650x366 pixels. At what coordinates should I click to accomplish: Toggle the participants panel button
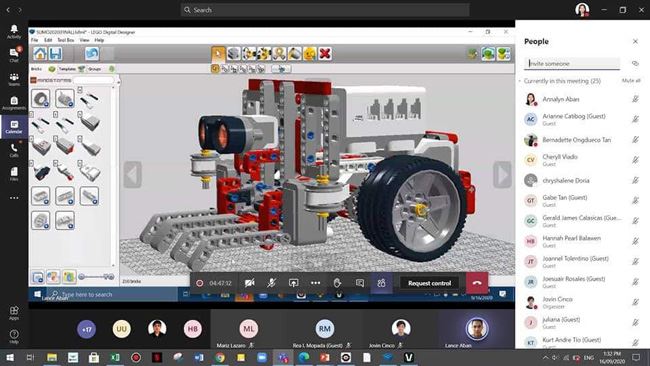pyautogui.click(x=381, y=283)
